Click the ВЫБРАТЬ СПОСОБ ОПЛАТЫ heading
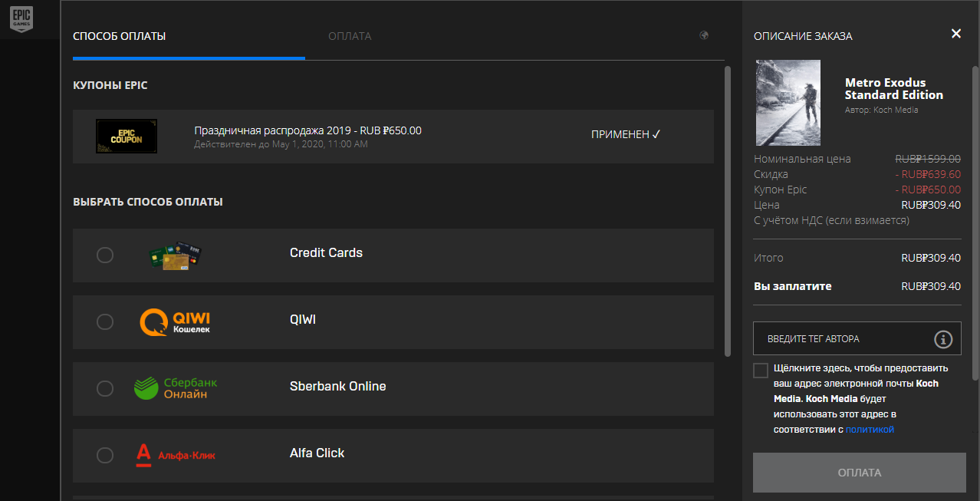980x501 pixels. pyautogui.click(x=148, y=202)
